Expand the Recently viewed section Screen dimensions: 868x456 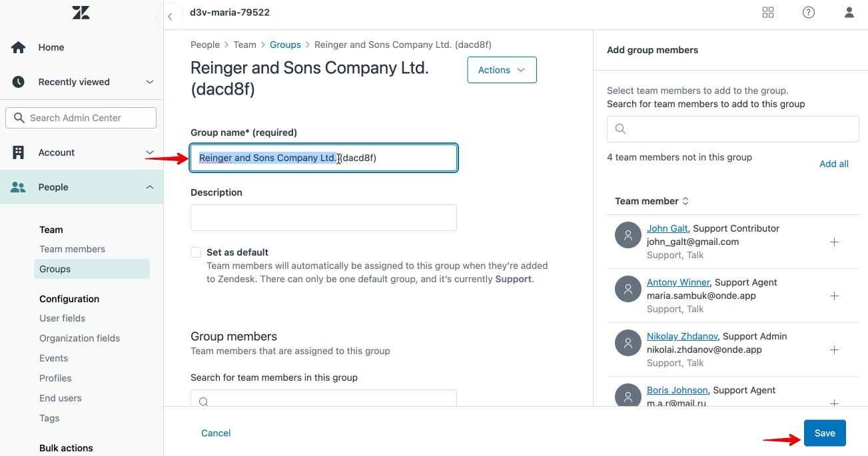coord(150,82)
